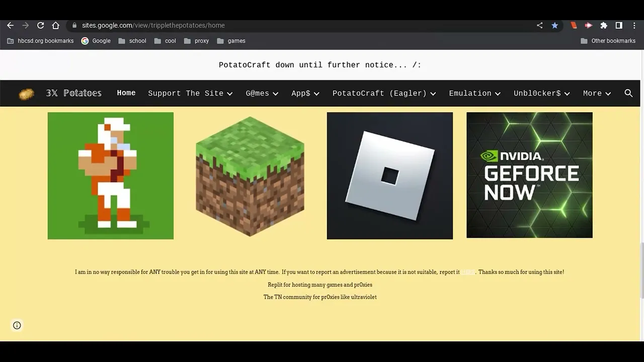Click 'Replit for hosting many gxmes and pr0xies'
This screenshot has height=362, width=644.
(x=320, y=285)
